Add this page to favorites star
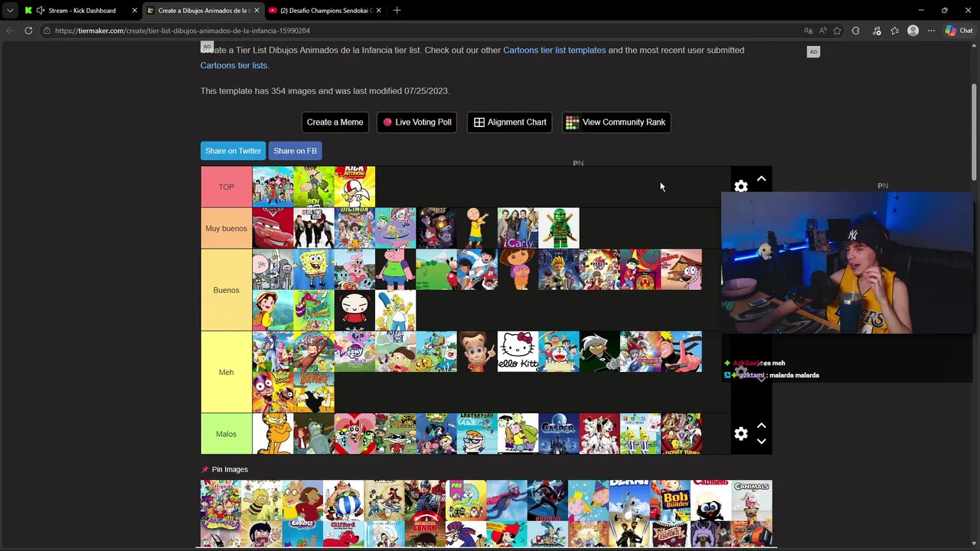The height and width of the screenshot is (551, 980). tap(837, 31)
